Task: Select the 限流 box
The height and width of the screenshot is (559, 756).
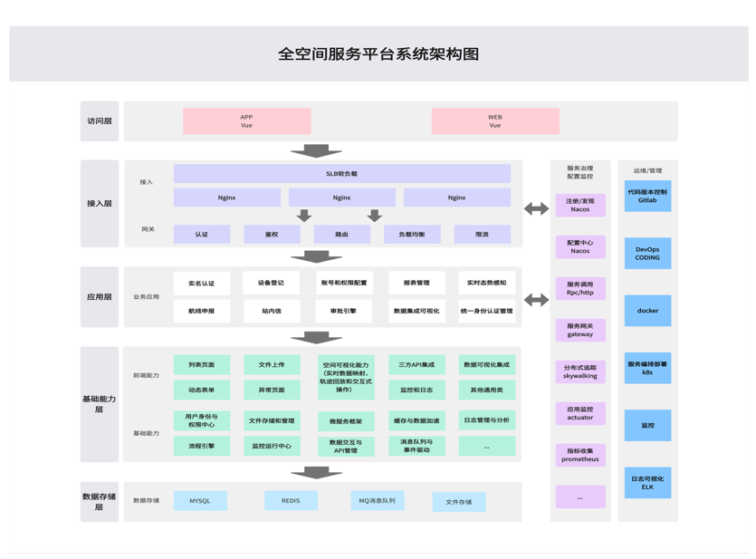Action: 483,235
